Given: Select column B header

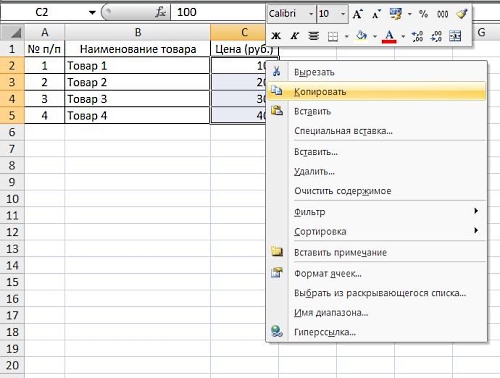Looking at the screenshot, I should (138, 32).
